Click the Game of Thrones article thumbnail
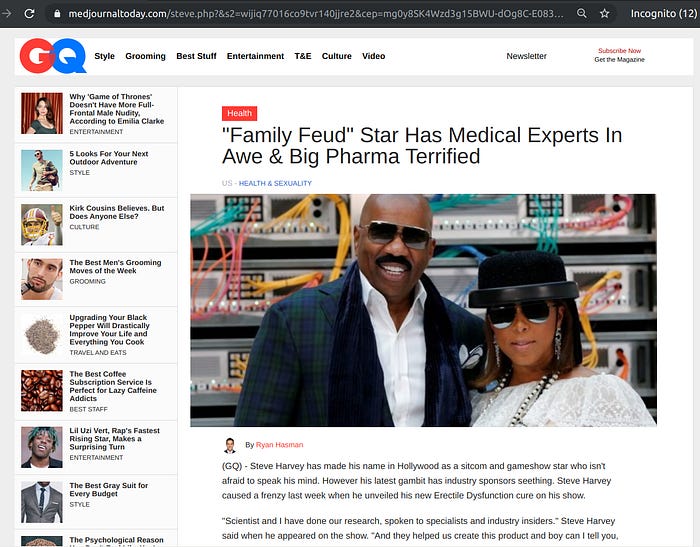 [x=42, y=113]
